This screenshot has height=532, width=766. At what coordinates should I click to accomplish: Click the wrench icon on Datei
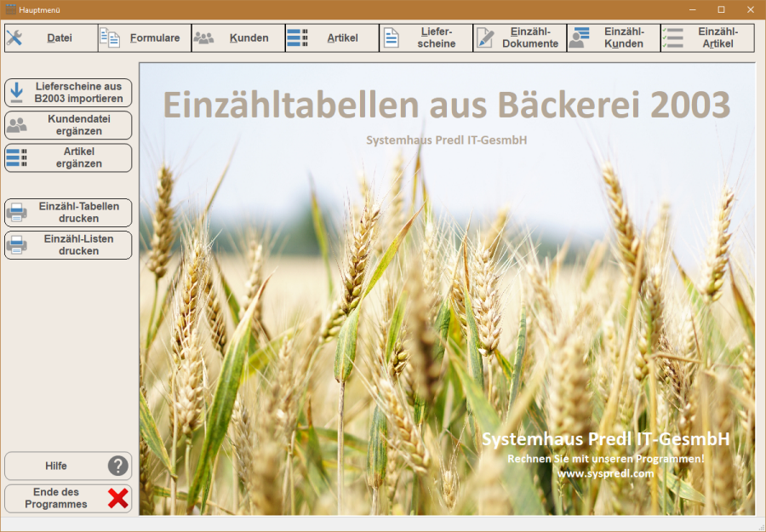(14, 37)
